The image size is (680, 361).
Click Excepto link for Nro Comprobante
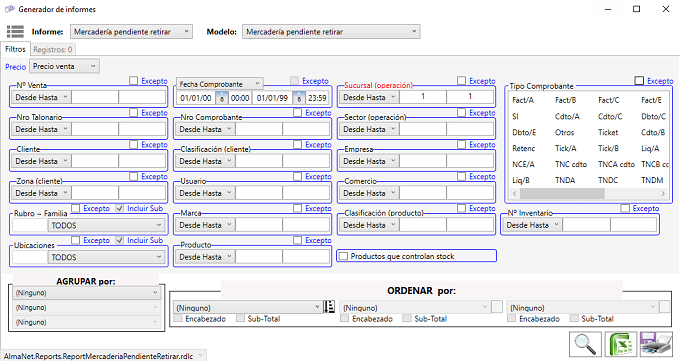click(x=318, y=113)
